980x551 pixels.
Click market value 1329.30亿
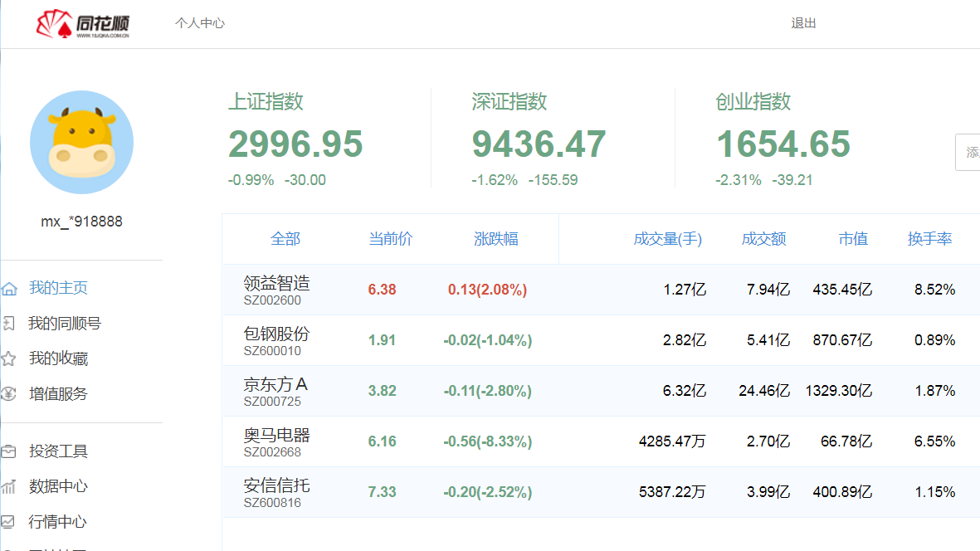(x=839, y=391)
